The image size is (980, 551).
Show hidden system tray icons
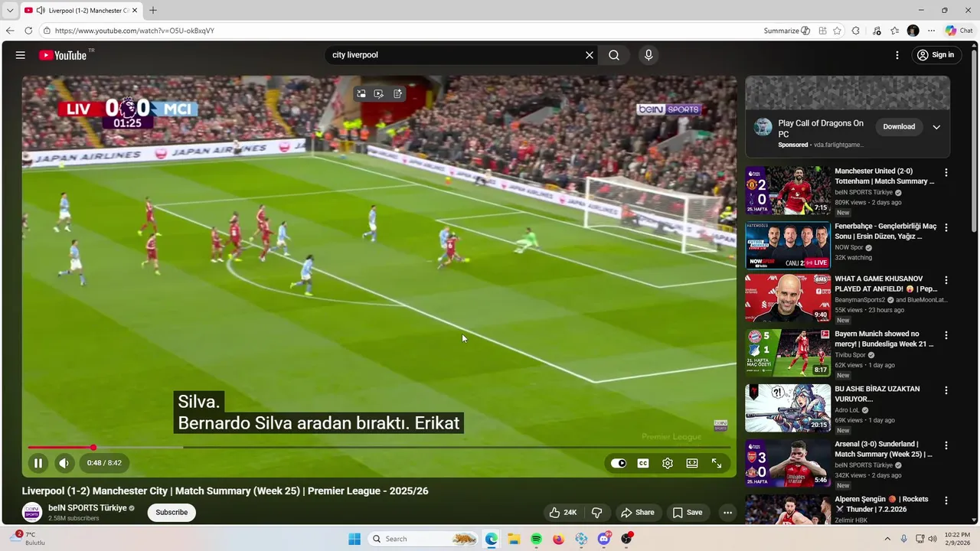(887, 539)
